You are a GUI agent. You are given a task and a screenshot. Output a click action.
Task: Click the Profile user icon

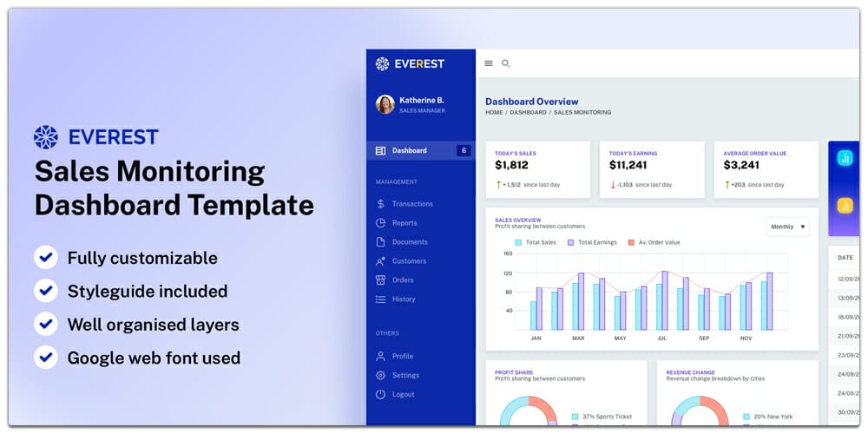pos(380,356)
